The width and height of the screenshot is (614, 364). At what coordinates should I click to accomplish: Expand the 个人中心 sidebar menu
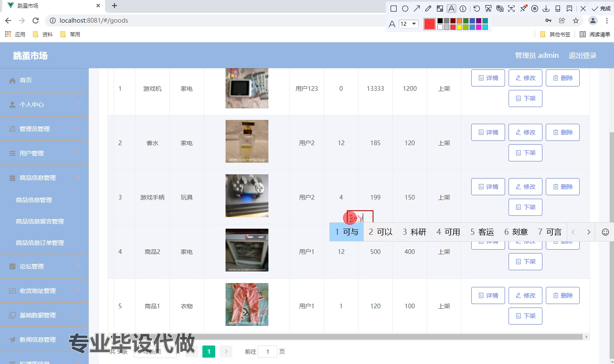[44, 104]
